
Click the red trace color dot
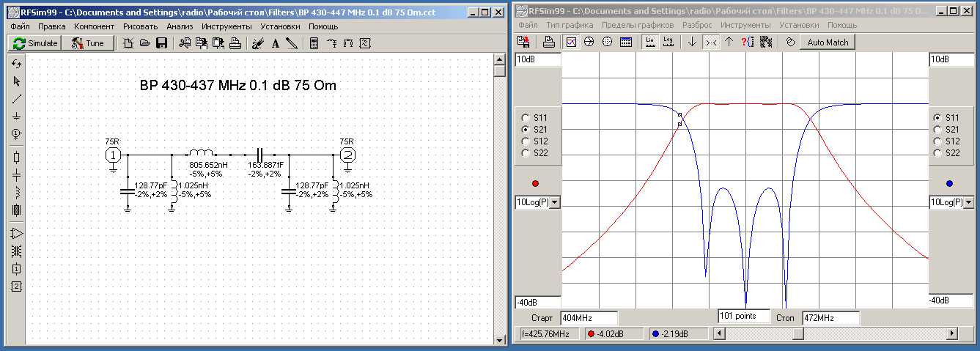click(536, 183)
